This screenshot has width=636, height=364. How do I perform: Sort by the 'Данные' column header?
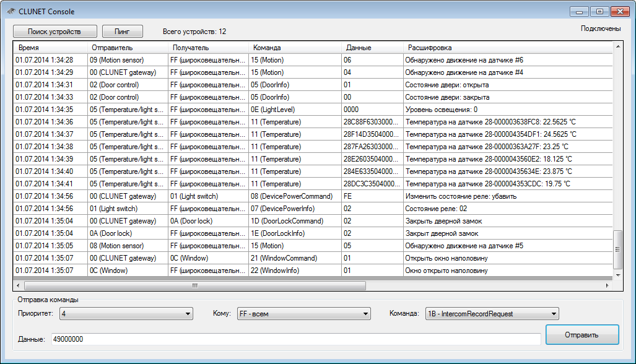(372, 48)
